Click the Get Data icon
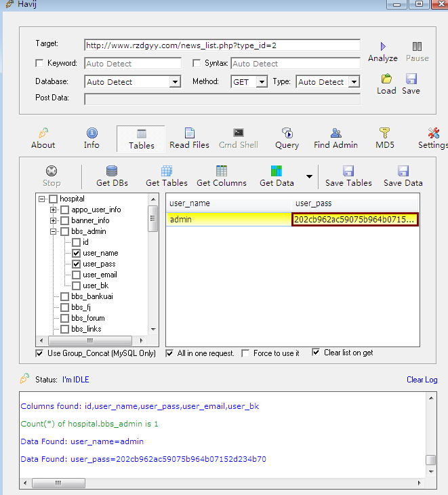 (277, 171)
